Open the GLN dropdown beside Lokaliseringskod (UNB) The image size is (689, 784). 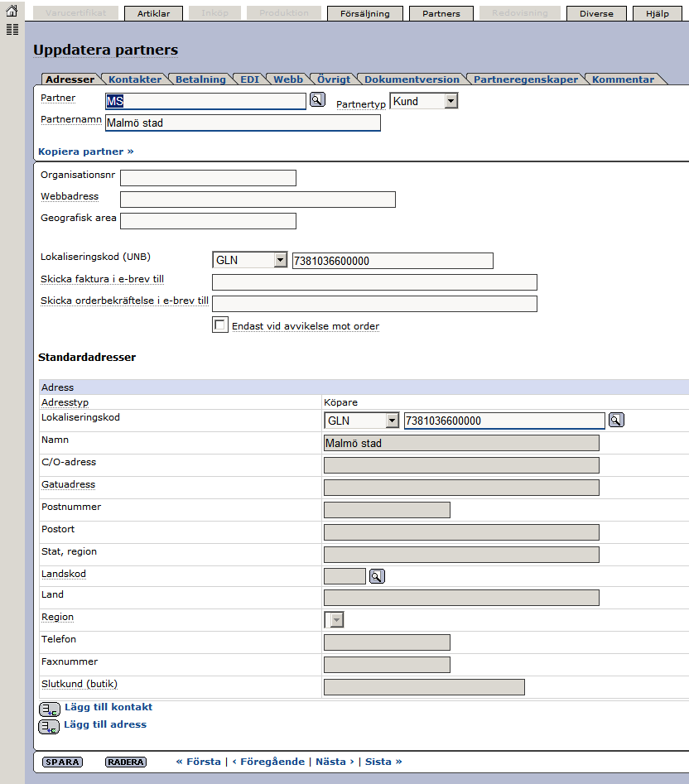(249, 260)
